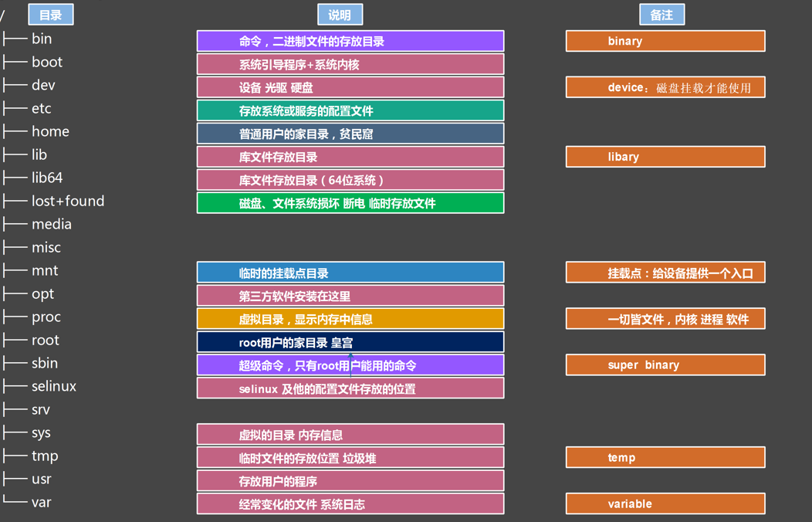Select the etc directory entry
This screenshot has width=812, height=522.
coord(42,108)
